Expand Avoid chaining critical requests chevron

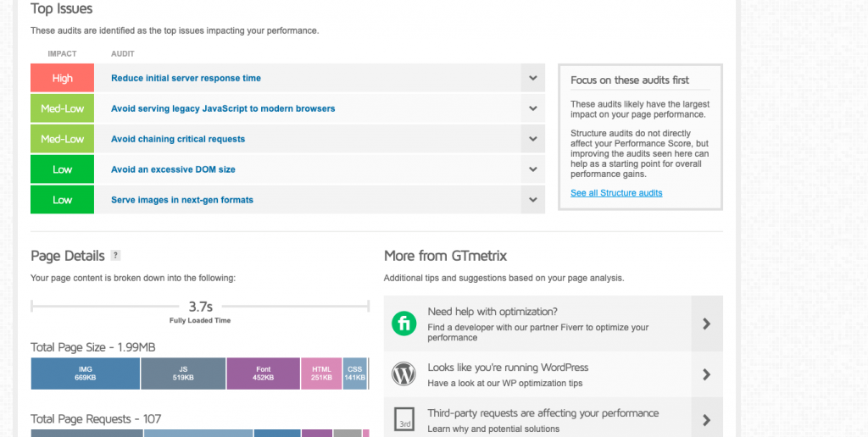(532, 139)
